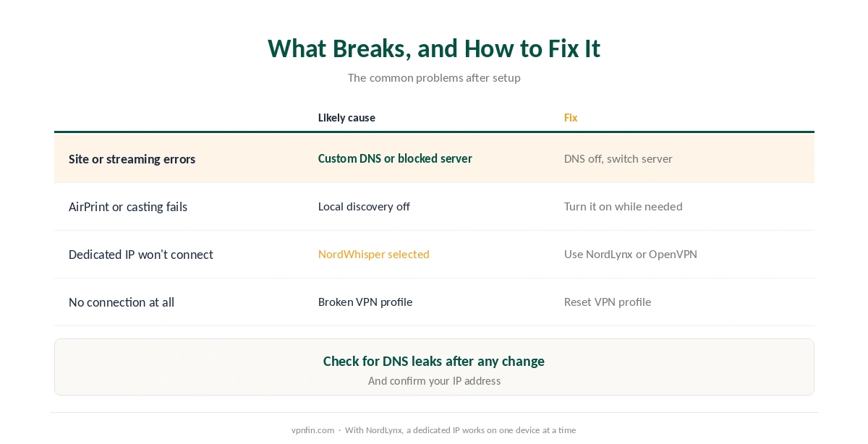Click the NordLynx dedicated IP footer note

[460, 430]
